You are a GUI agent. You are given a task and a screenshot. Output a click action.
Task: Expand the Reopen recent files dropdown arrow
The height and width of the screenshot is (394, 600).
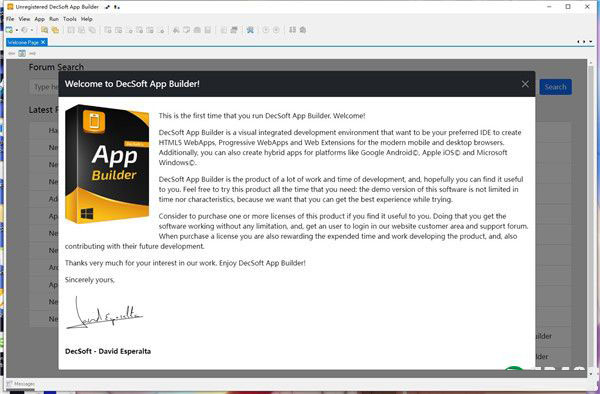pos(32,30)
